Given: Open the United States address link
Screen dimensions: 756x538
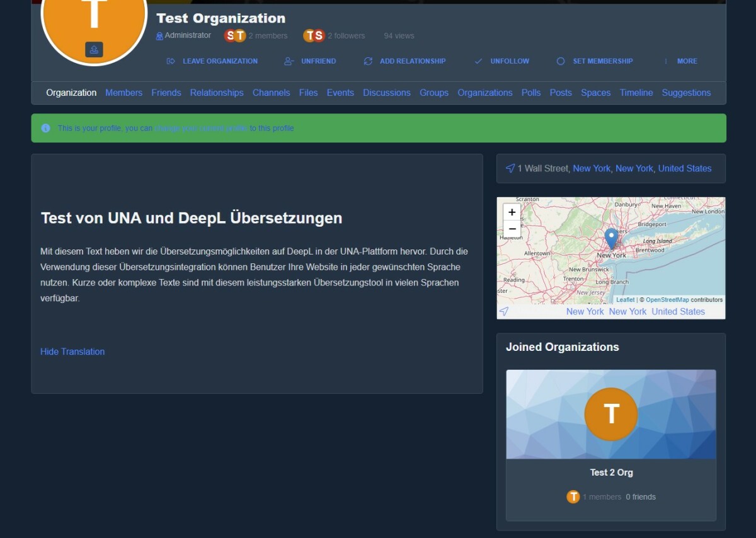Looking at the screenshot, I should pos(684,168).
